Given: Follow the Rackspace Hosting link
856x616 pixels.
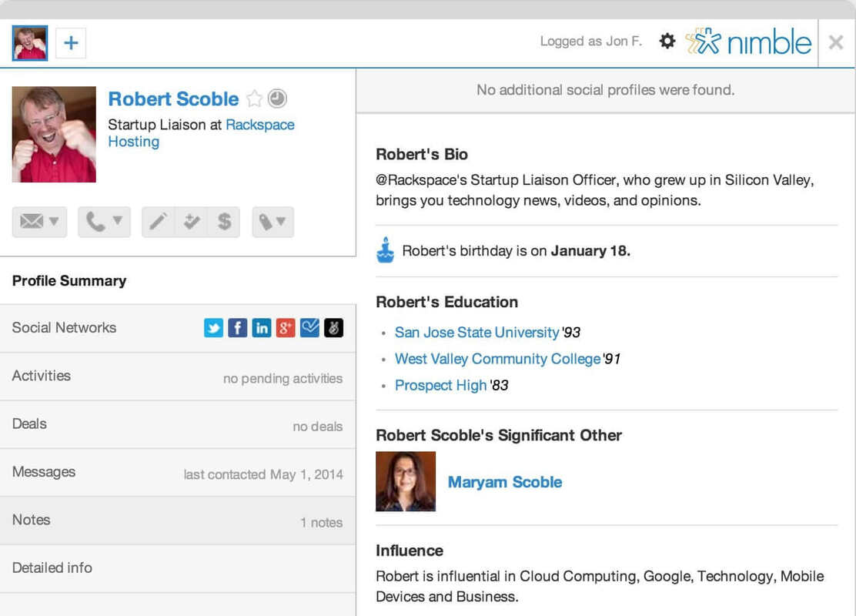Looking at the screenshot, I should 259,124.
